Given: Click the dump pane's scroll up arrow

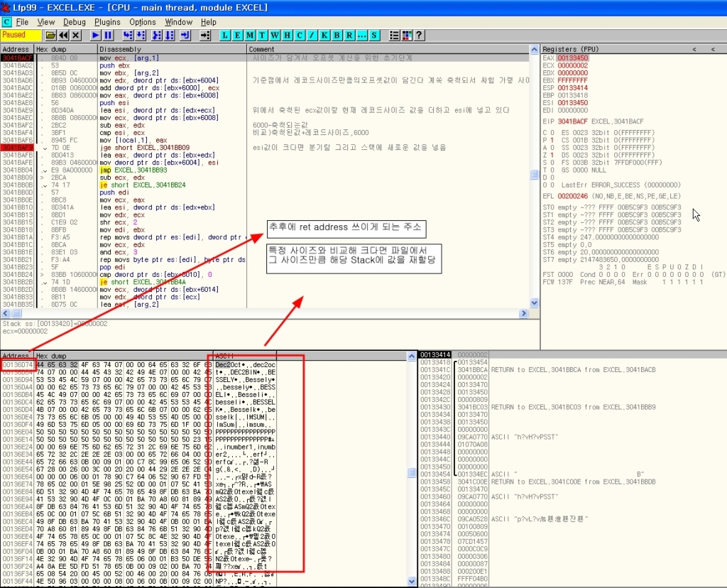Looking at the screenshot, I should (411, 356).
